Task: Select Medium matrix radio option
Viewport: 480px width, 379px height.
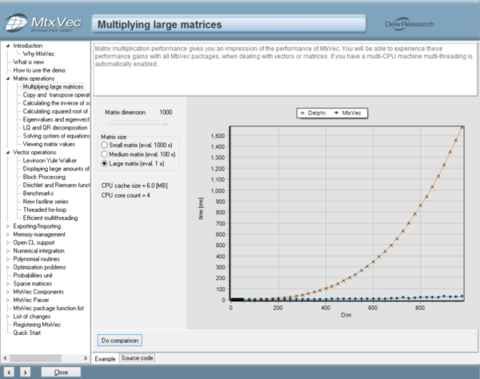Action: tap(104, 154)
